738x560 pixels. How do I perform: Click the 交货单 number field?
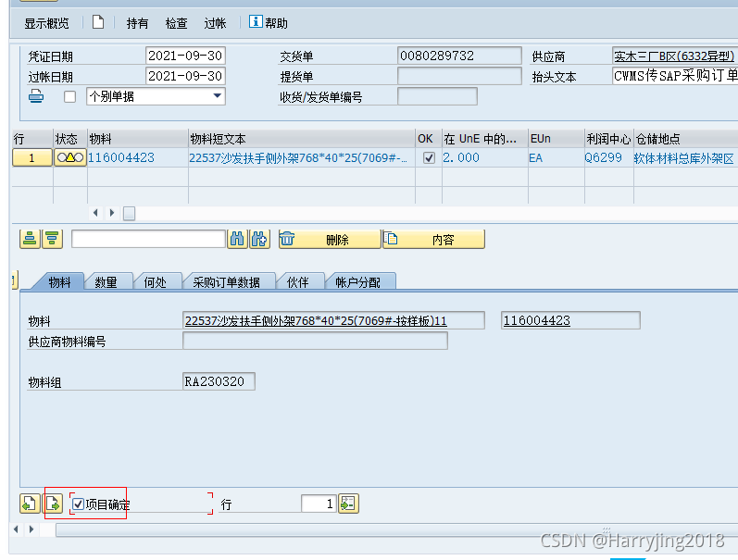(x=459, y=56)
